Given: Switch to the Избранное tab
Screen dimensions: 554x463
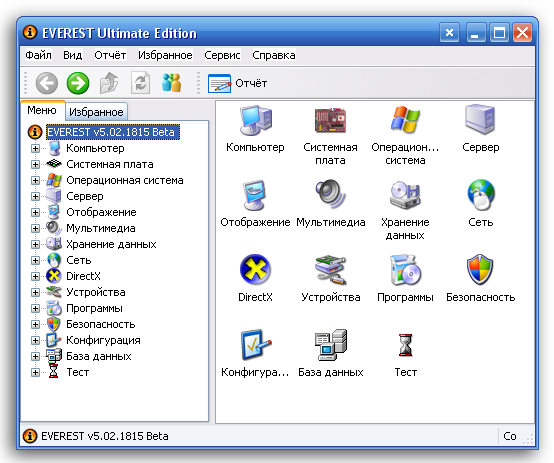Looking at the screenshot, I should tap(96, 112).
